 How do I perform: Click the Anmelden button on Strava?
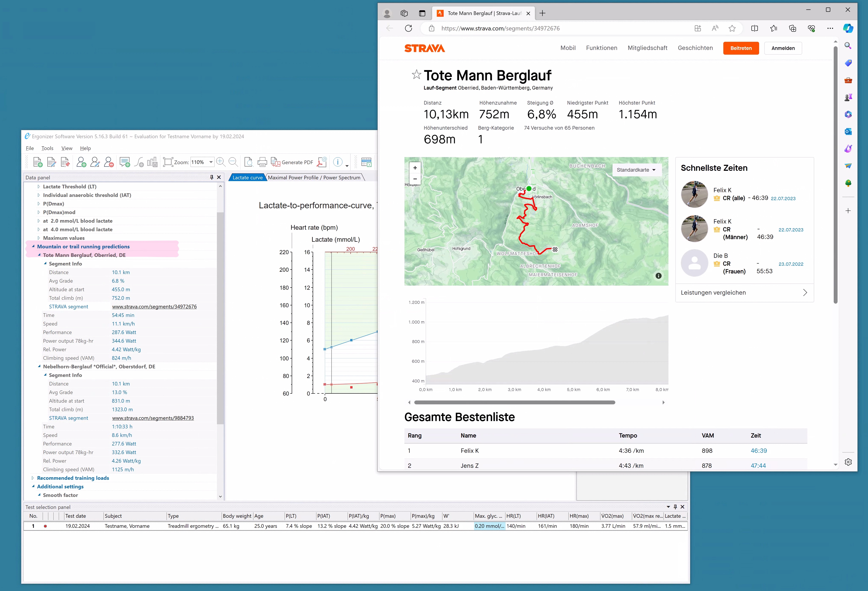pyautogui.click(x=783, y=48)
